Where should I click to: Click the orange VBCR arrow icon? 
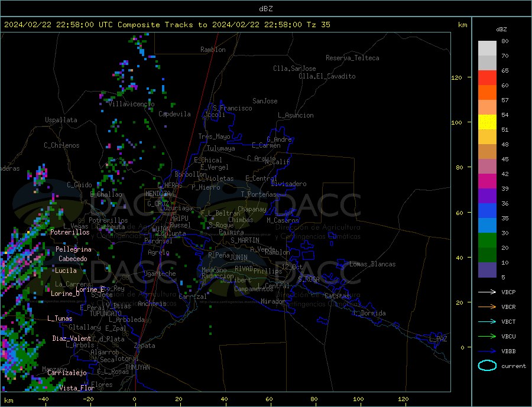(487, 307)
